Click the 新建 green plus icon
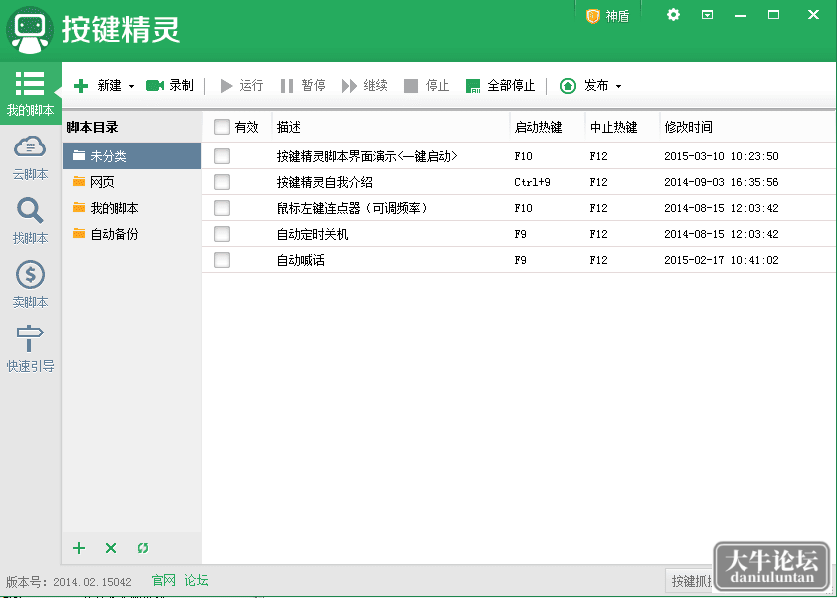 click(81, 86)
